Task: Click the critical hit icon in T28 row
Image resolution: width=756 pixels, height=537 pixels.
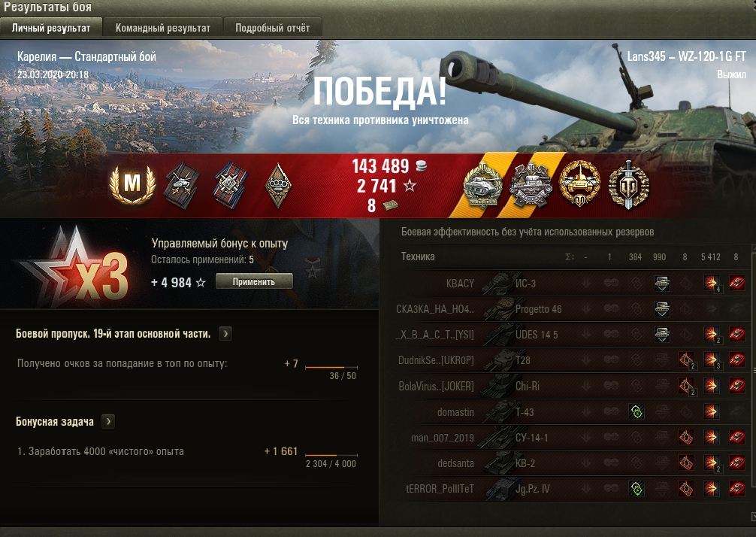Action: pyautogui.click(x=685, y=360)
